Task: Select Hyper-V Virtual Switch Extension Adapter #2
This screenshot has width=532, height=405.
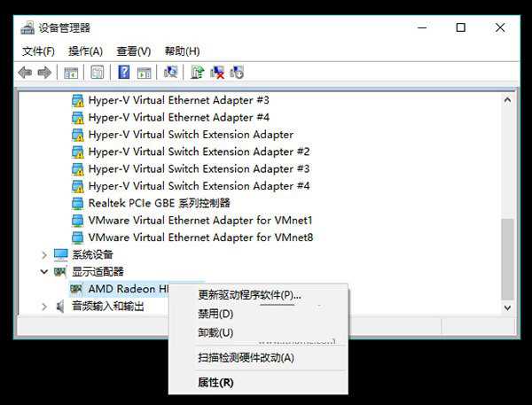Action: point(199,152)
